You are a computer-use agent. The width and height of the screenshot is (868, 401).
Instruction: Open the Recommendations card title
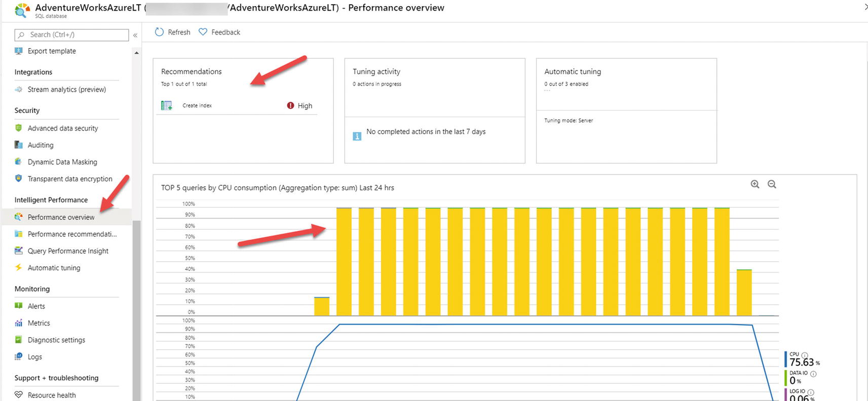(192, 71)
